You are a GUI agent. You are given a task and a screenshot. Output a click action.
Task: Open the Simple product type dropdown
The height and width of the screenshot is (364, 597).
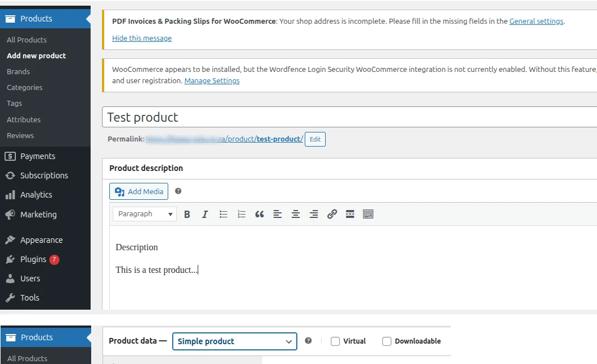(x=234, y=341)
